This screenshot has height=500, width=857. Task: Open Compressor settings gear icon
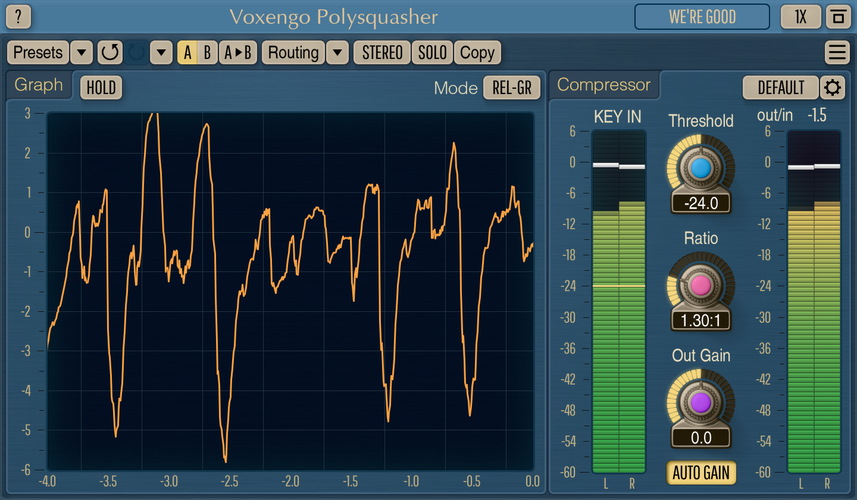coord(832,87)
